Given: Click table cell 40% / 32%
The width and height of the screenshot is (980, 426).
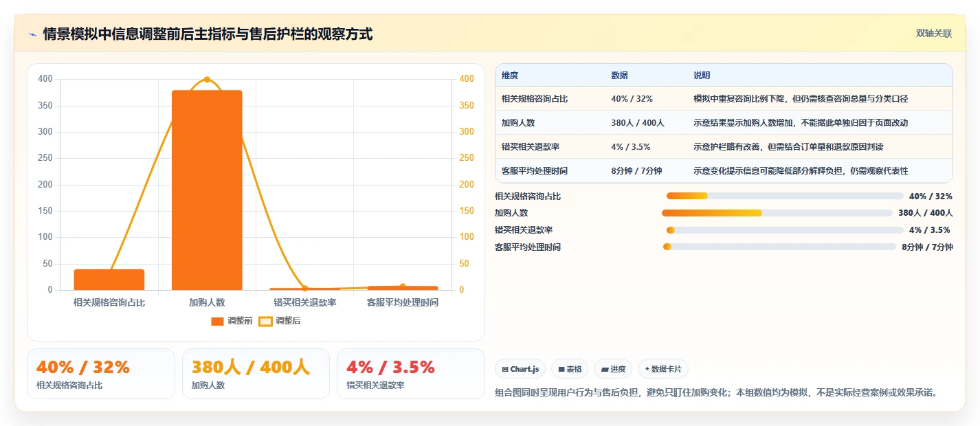Looking at the screenshot, I should pyautogui.click(x=632, y=99).
